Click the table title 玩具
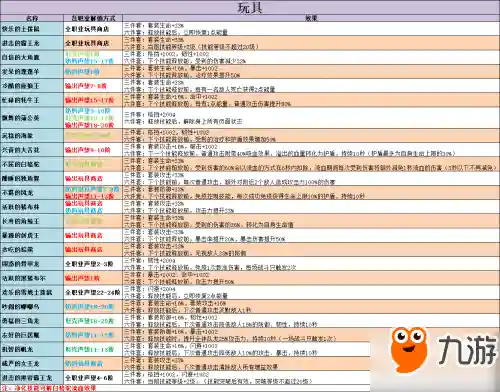This screenshot has height=392, width=500. 250,7
